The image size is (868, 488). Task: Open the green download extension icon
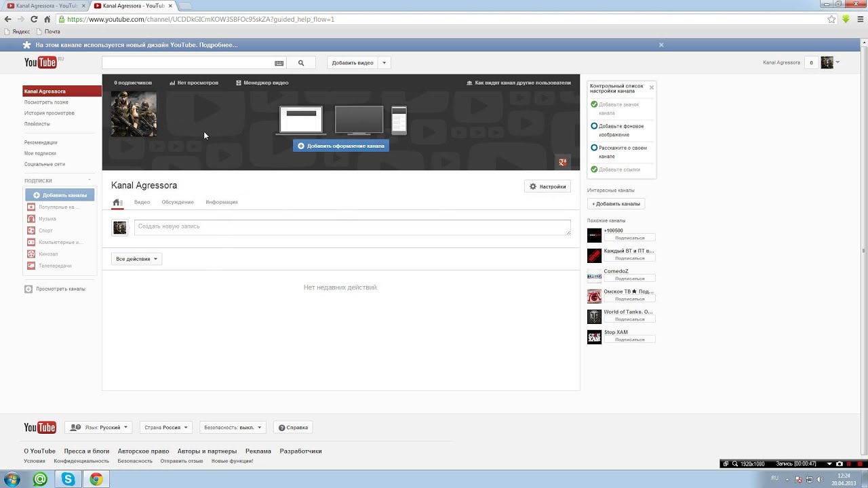(846, 19)
